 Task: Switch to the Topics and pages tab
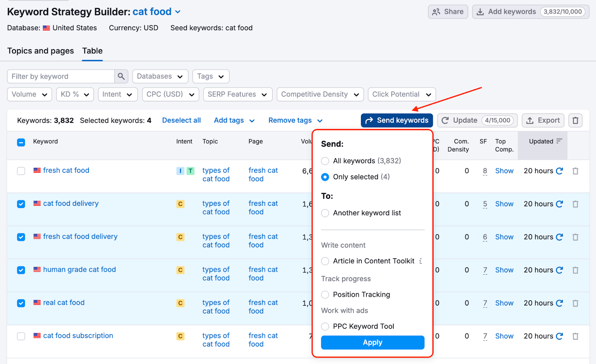point(41,51)
